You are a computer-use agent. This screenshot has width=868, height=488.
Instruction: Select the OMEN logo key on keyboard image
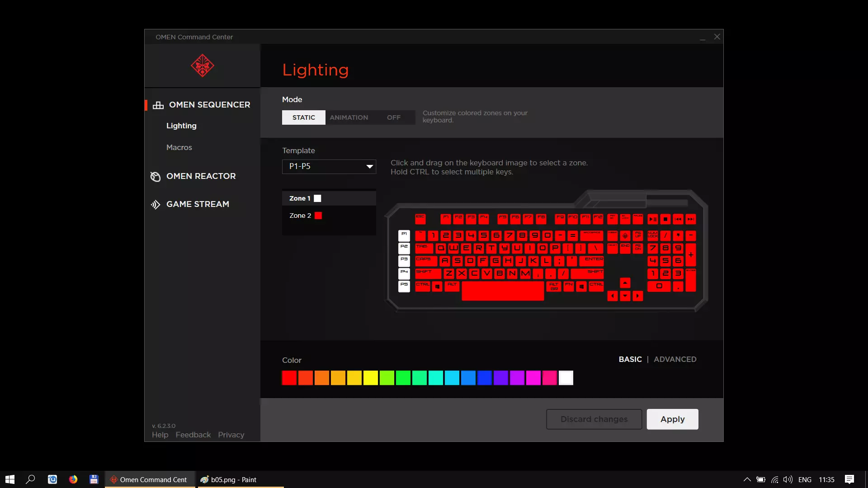625,235
